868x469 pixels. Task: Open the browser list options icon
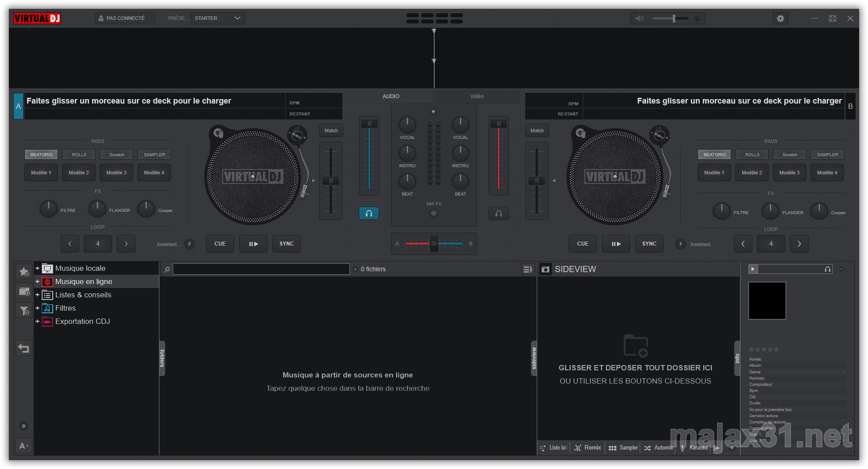coord(527,269)
